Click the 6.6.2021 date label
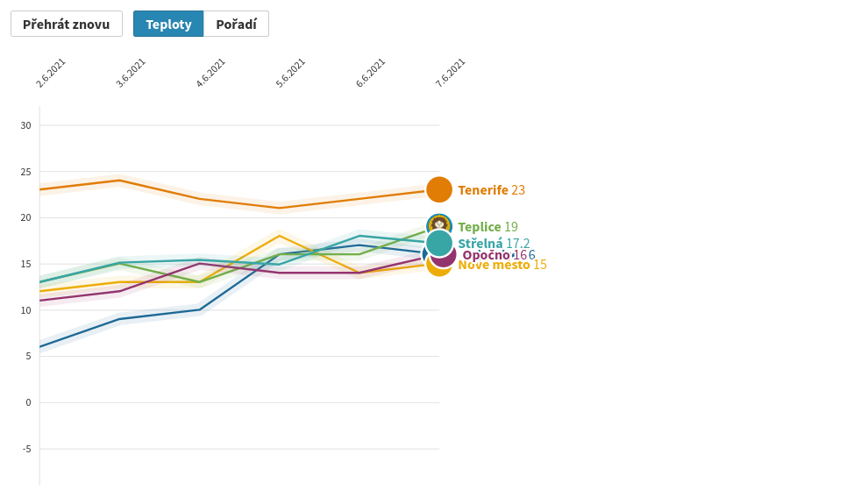The image size is (861, 504). (x=370, y=73)
